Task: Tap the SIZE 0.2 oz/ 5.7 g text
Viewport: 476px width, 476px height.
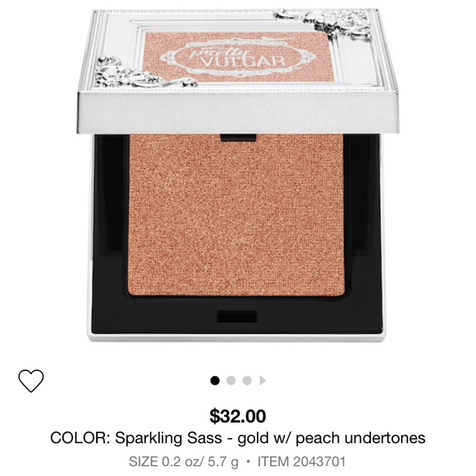Action: click(x=184, y=462)
